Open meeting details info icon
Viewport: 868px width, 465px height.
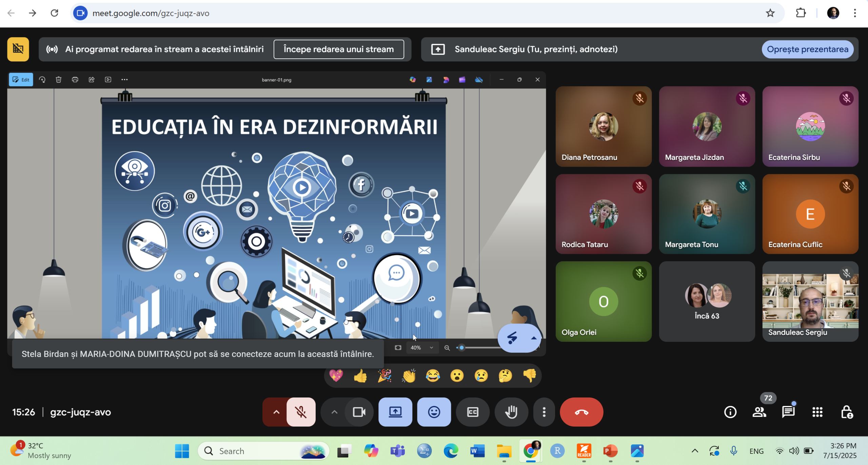point(730,412)
